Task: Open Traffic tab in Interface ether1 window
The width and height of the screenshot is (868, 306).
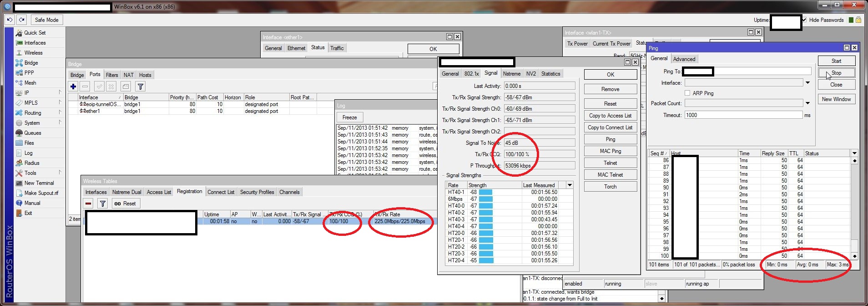Action: point(337,48)
